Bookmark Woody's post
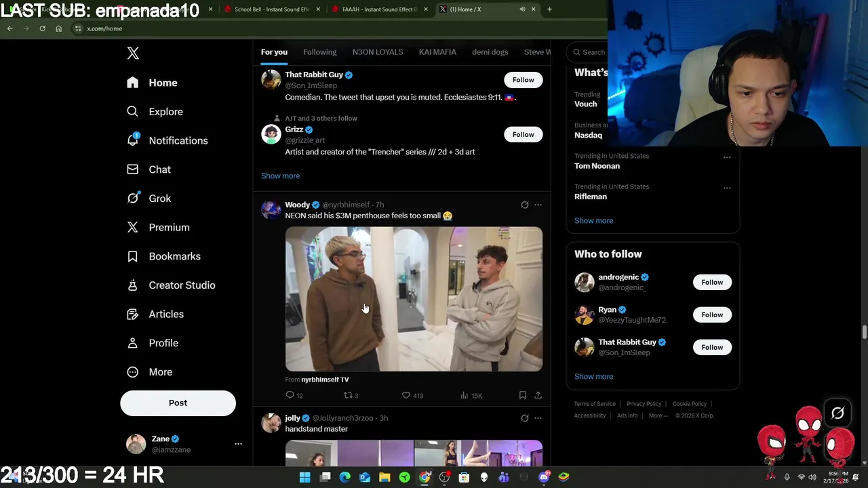The width and height of the screenshot is (868, 488). click(522, 395)
